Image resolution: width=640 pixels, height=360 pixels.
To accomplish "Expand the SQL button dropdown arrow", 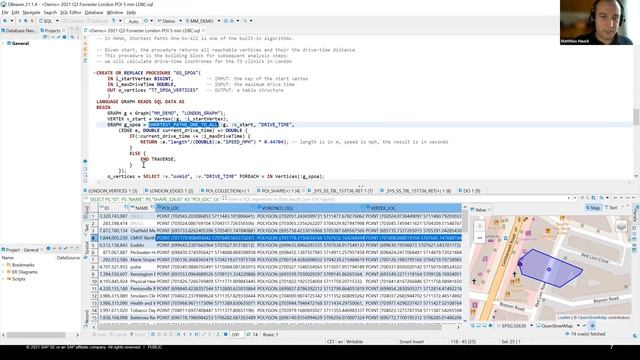I will [57, 21].
